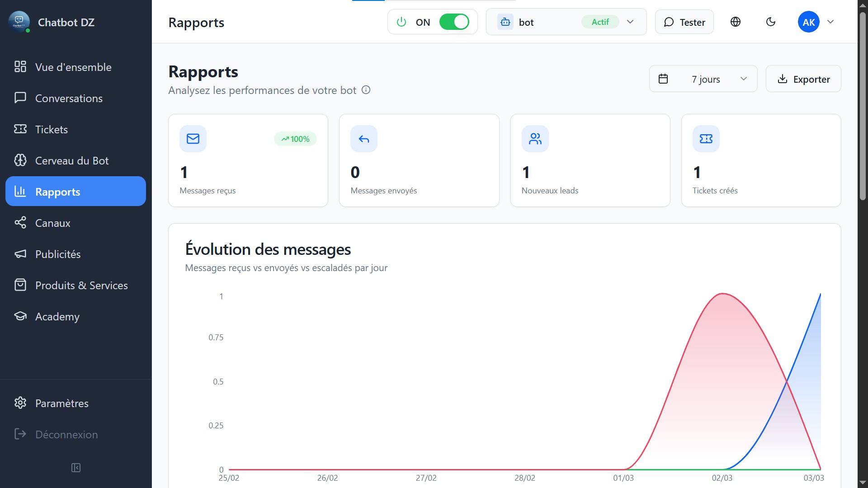868x488 pixels.
Task: Click the calendar icon in period selector
Action: (x=663, y=79)
